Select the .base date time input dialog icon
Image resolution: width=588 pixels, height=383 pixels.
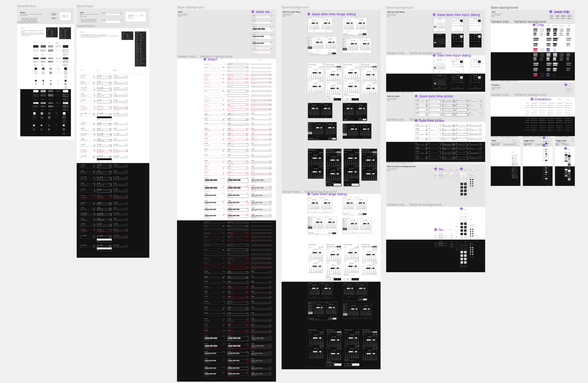(434, 14)
